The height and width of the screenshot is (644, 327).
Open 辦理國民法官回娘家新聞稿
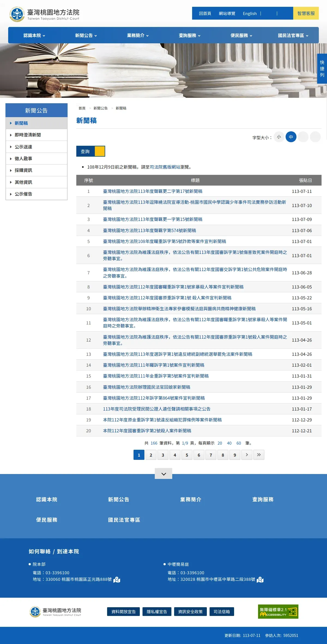[147, 387]
